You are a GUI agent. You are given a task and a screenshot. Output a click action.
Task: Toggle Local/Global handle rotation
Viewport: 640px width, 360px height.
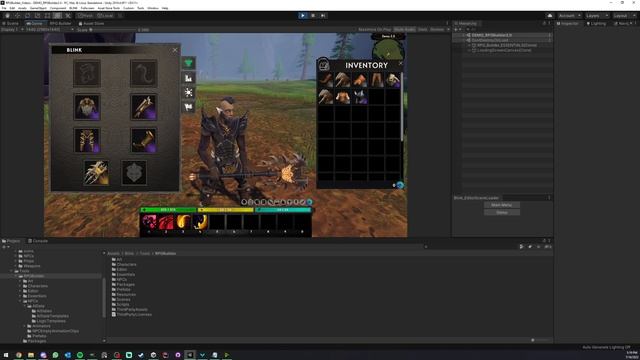click(x=105, y=16)
